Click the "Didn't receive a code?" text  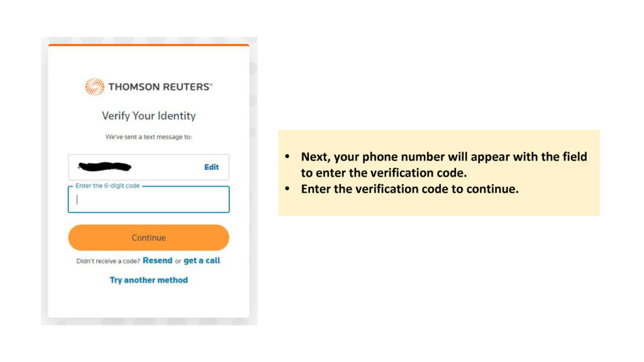click(108, 261)
